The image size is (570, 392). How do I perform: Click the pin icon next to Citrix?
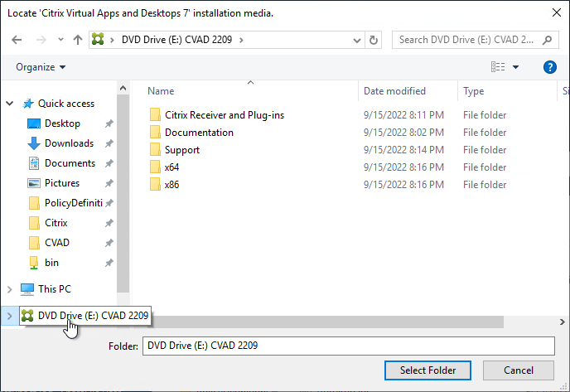pyautogui.click(x=109, y=223)
